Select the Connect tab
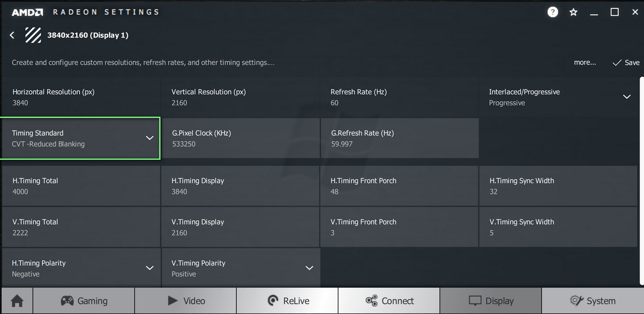The image size is (644, 314). tap(389, 301)
